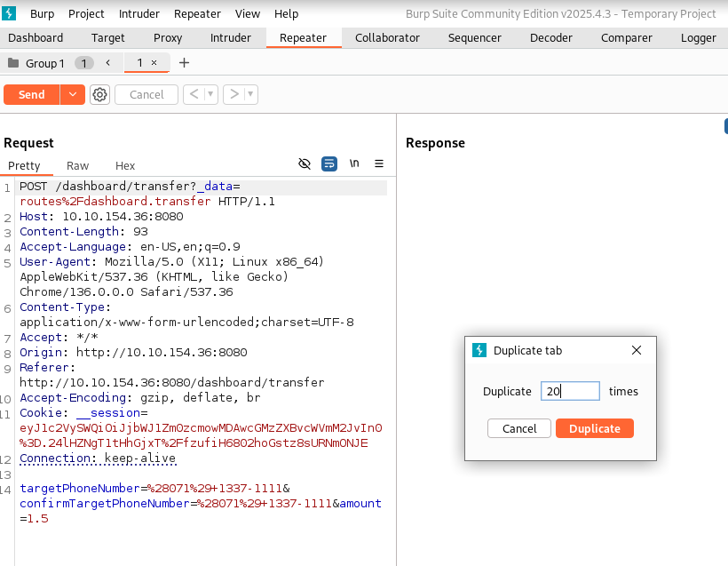Select the Hex request view tab

[x=125, y=166]
